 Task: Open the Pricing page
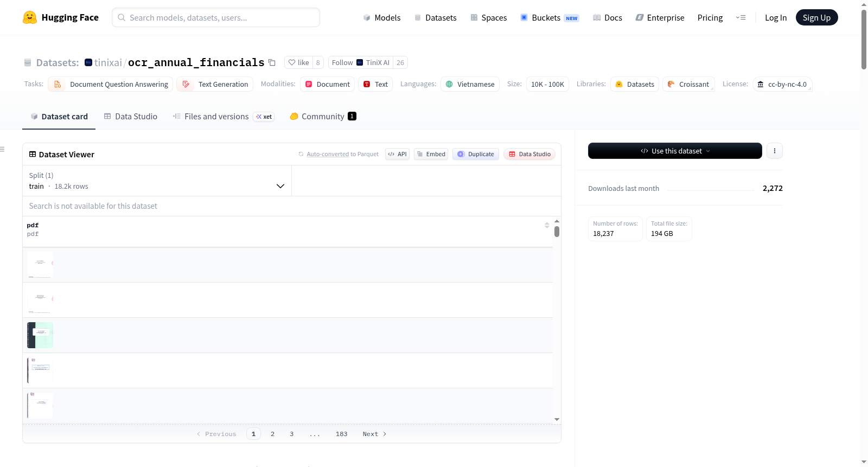coord(710,17)
